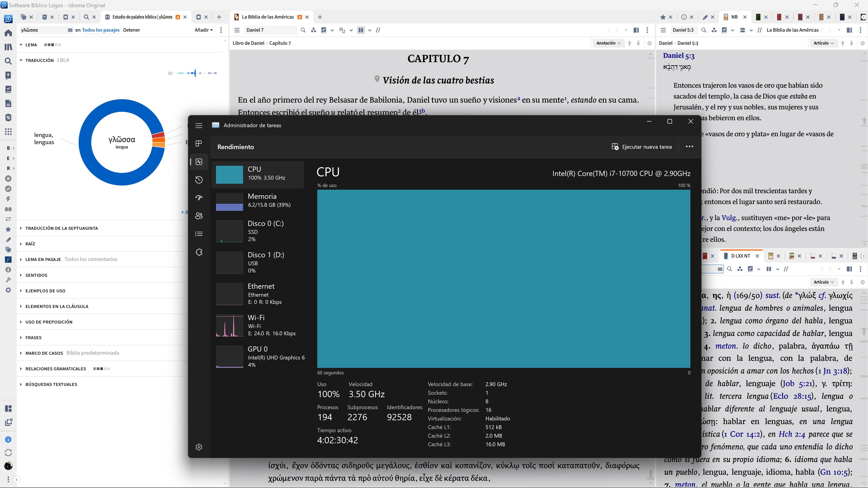Select the D LXX NT tab
The image size is (868, 488).
click(x=740, y=256)
